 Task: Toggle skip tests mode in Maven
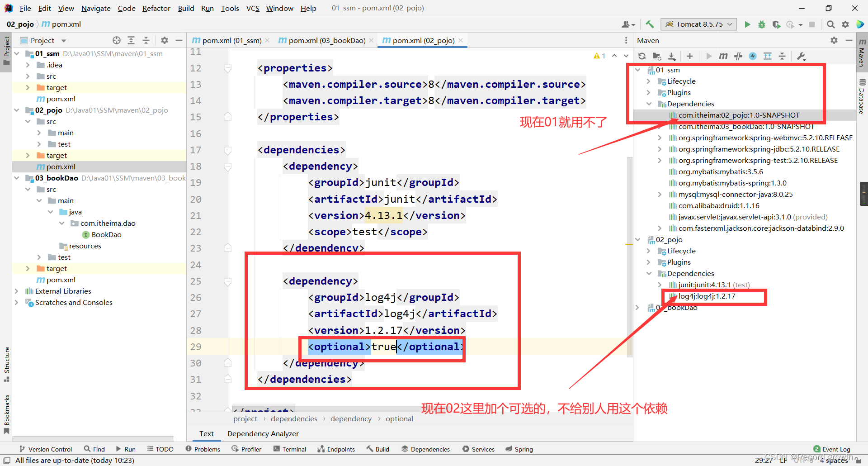(x=753, y=56)
